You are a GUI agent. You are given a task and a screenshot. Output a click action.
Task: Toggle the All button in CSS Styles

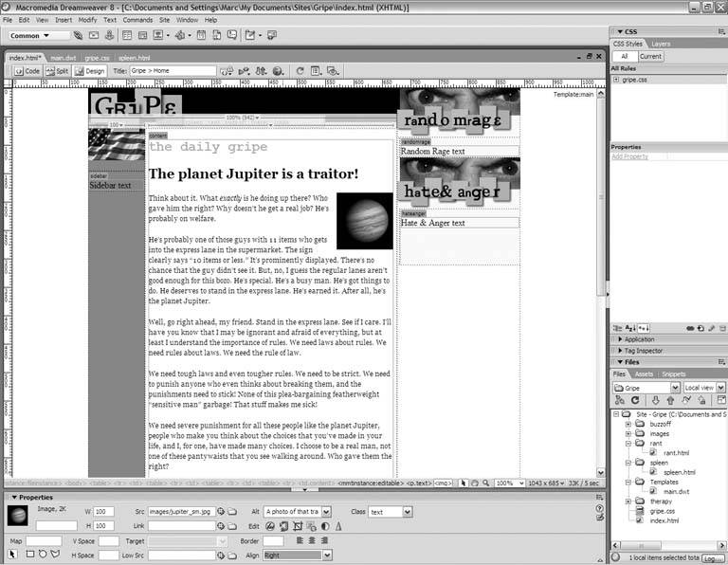tap(624, 56)
